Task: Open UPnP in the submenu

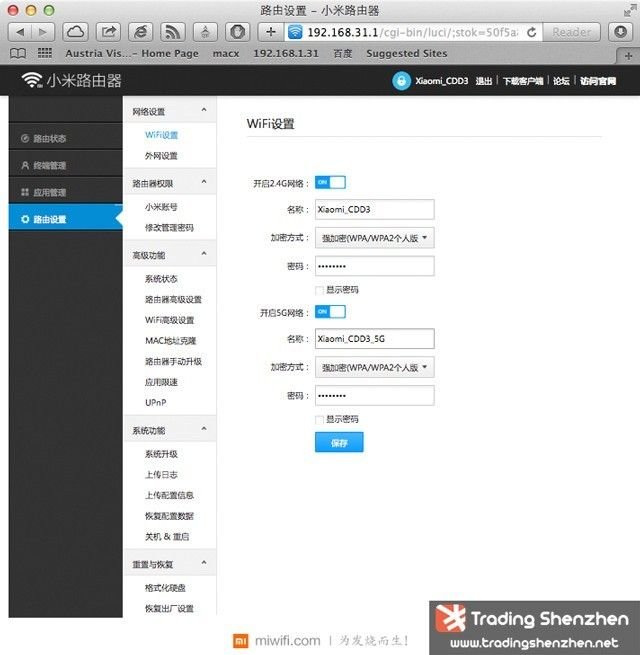Action: tap(156, 402)
